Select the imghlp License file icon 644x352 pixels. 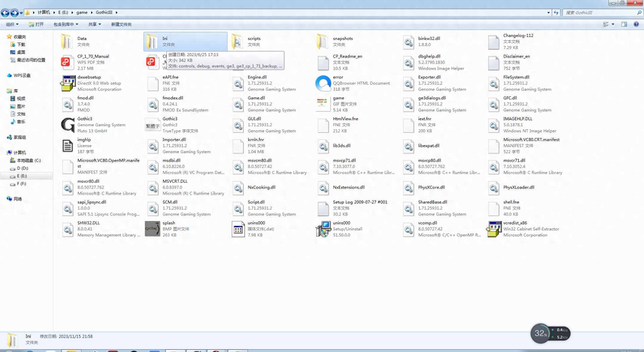67,146
